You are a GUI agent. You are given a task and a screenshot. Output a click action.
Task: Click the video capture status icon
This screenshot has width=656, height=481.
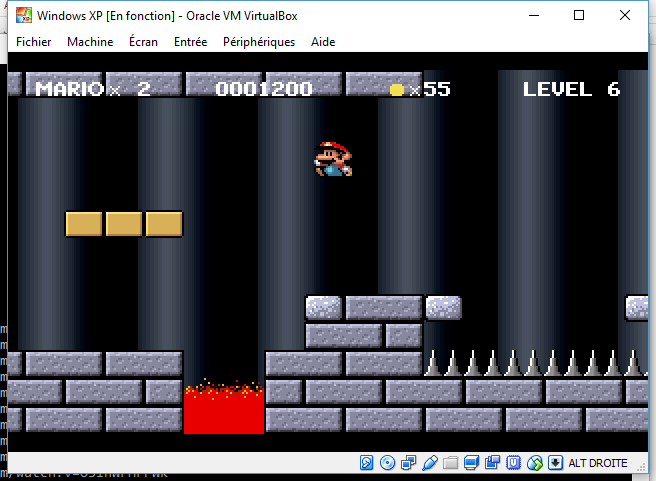tap(492, 463)
